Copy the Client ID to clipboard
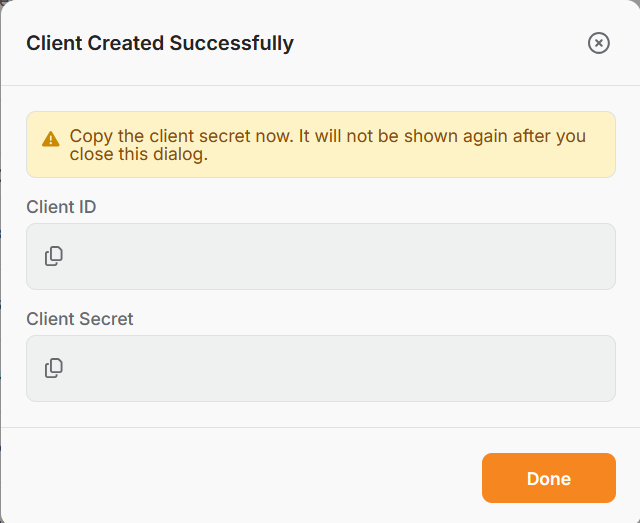Screen dimensions: 640x523 click(x=53, y=256)
